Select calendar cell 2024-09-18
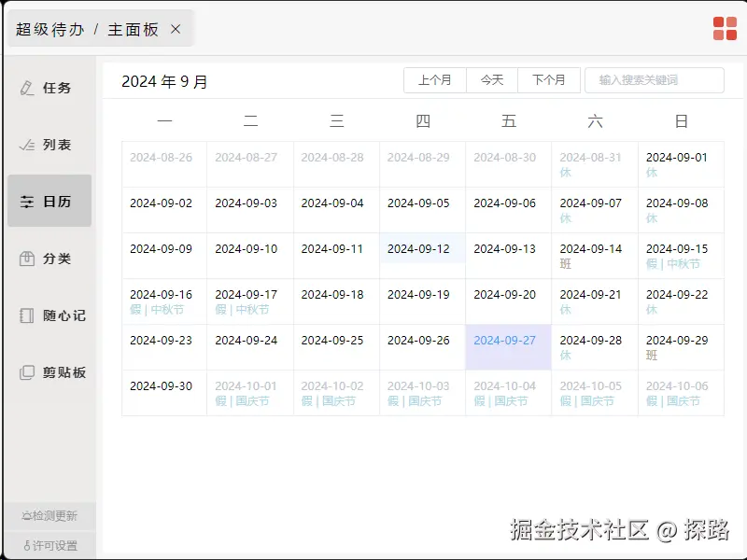747x560 pixels. tap(336, 301)
